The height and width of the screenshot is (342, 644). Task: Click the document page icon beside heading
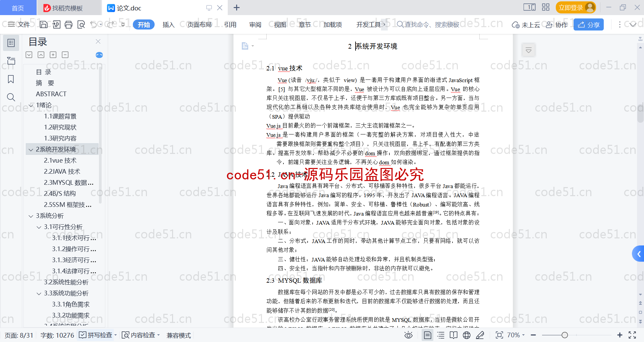245,46
